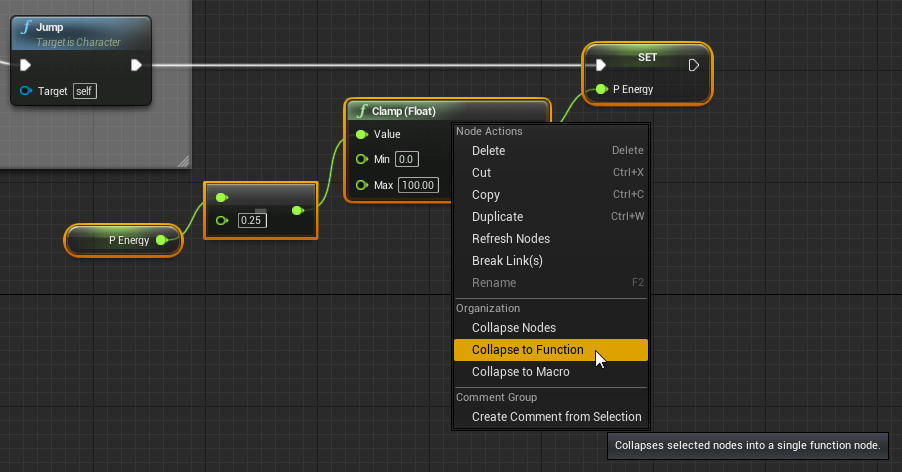Viewport: 902px width, 472px height.
Task: Click the SET node execution output pin
Action: click(694, 66)
